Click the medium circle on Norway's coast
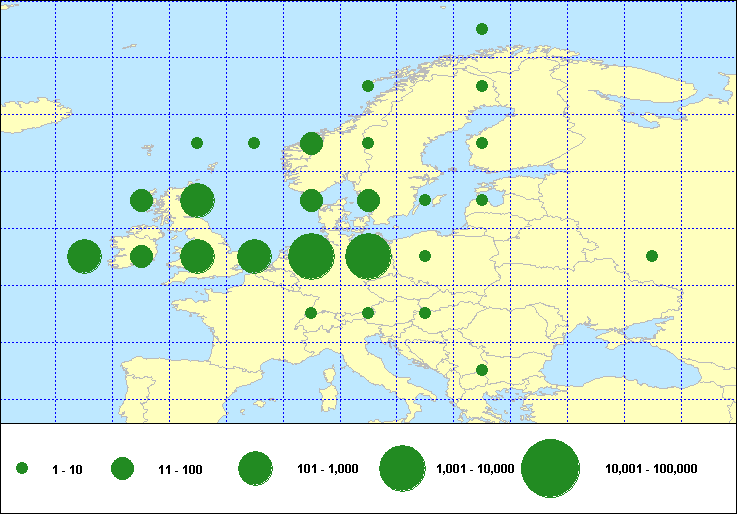 (311, 143)
